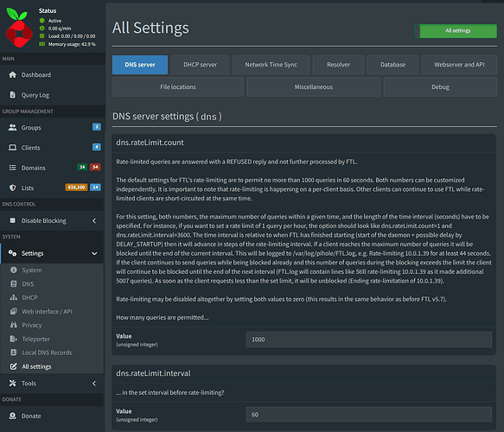Switch to the Webserver and API tab
Image resolution: width=504 pixels, height=432 pixels.
pyautogui.click(x=459, y=65)
